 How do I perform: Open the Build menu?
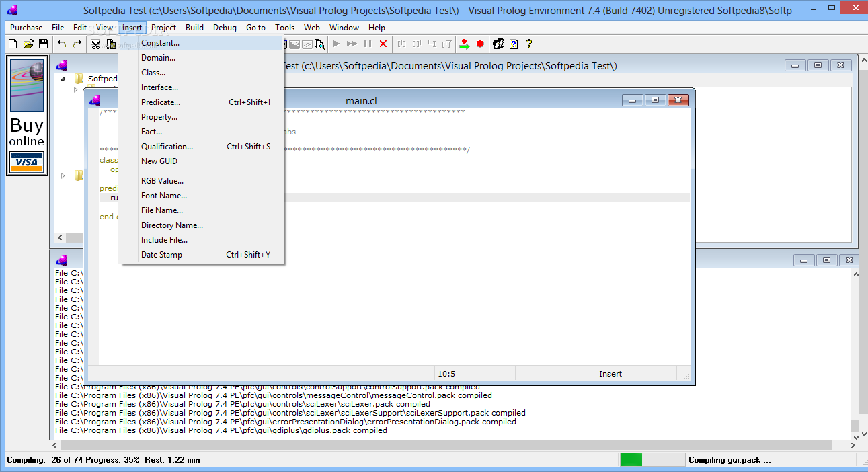coord(195,28)
